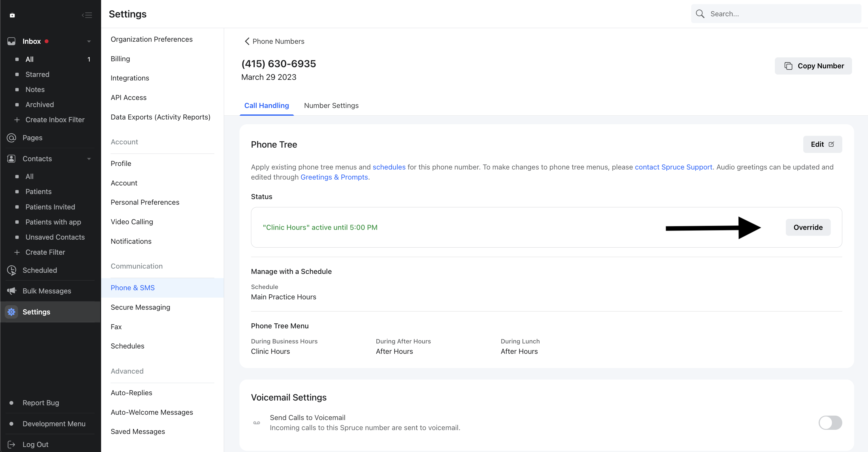Image resolution: width=868 pixels, height=452 pixels.
Task: Click the Override button for Clinic Hours
Action: tap(808, 227)
